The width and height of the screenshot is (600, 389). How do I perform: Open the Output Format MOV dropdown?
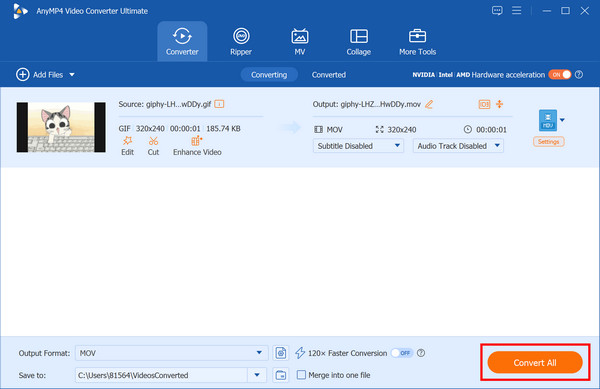point(171,353)
